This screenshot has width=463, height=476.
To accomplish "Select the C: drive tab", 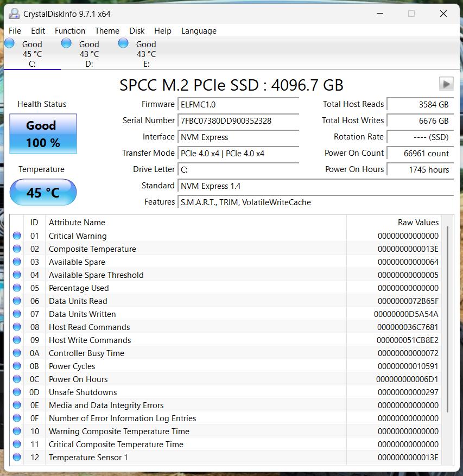I will pyautogui.click(x=32, y=54).
